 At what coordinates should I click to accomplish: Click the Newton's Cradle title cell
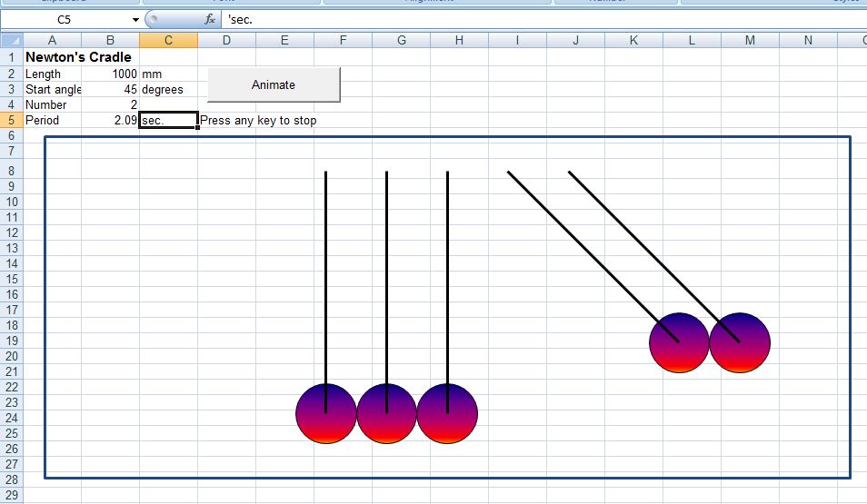[77, 57]
